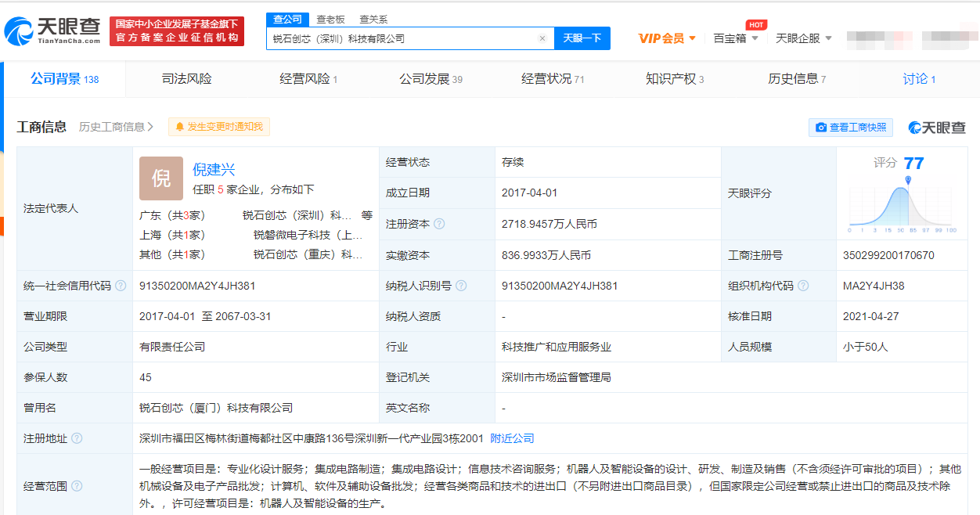
Task: Click the company type 有限责任公司
Action: pyautogui.click(x=172, y=347)
